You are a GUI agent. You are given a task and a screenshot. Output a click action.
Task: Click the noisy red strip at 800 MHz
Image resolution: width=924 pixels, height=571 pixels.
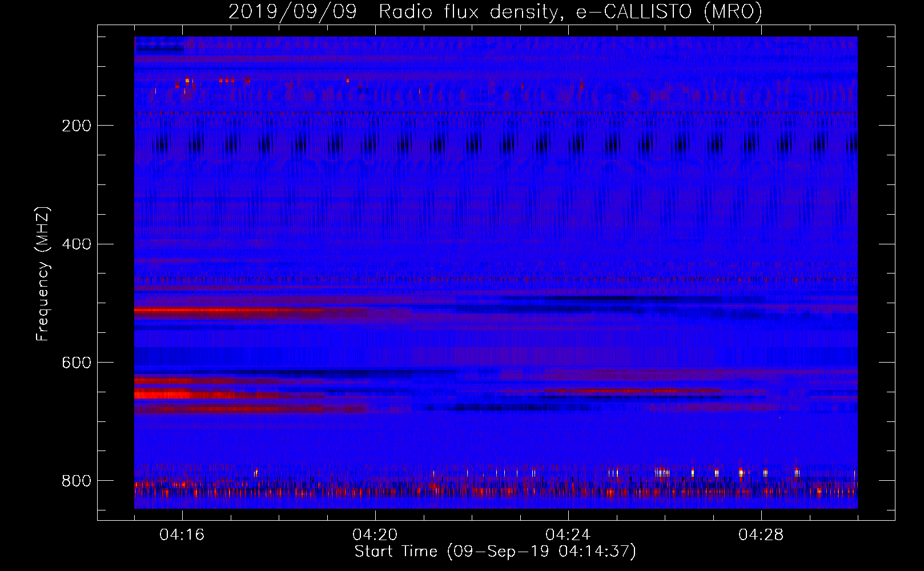point(496,490)
